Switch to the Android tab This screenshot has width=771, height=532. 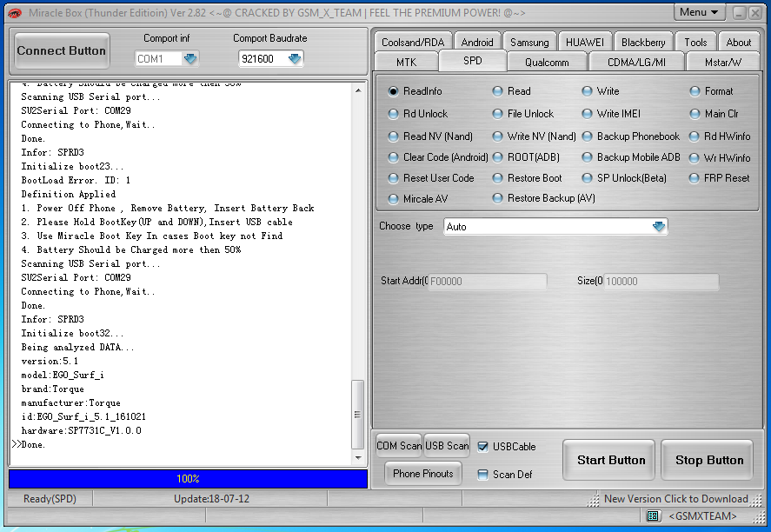477,43
